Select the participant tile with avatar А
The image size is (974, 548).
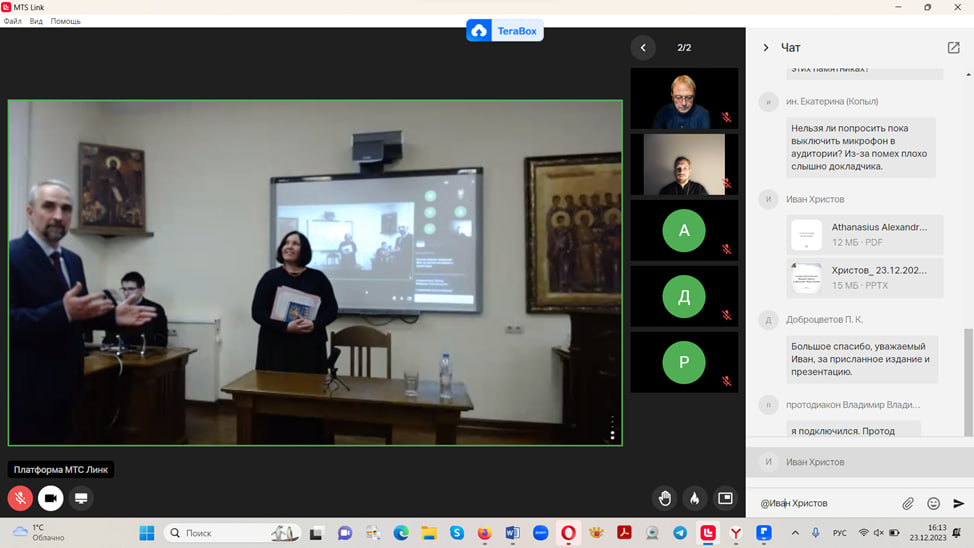684,231
